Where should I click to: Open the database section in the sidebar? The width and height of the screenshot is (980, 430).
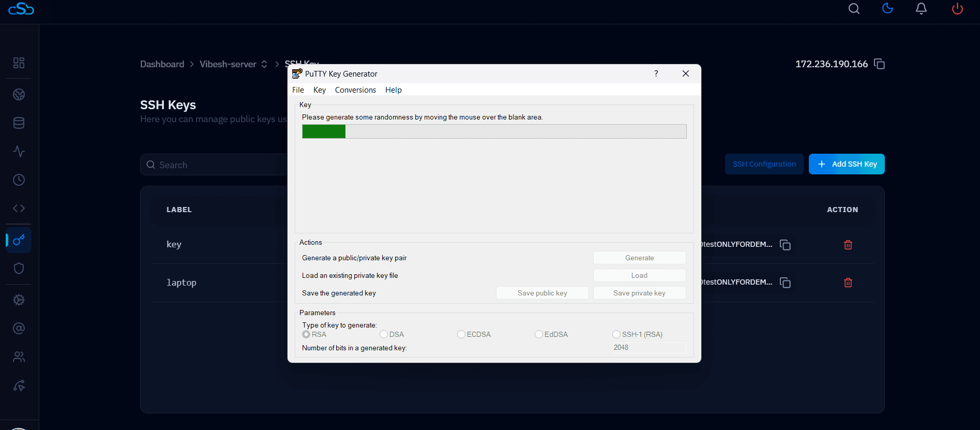19,123
